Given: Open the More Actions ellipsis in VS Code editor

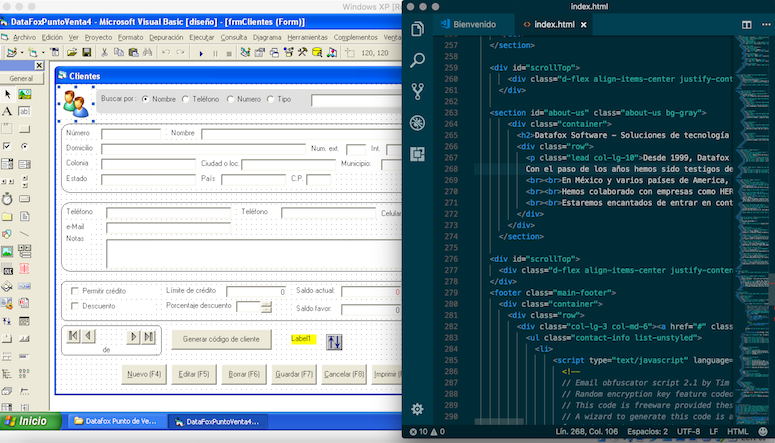Looking at the screenshot, I should pos(766,24).
